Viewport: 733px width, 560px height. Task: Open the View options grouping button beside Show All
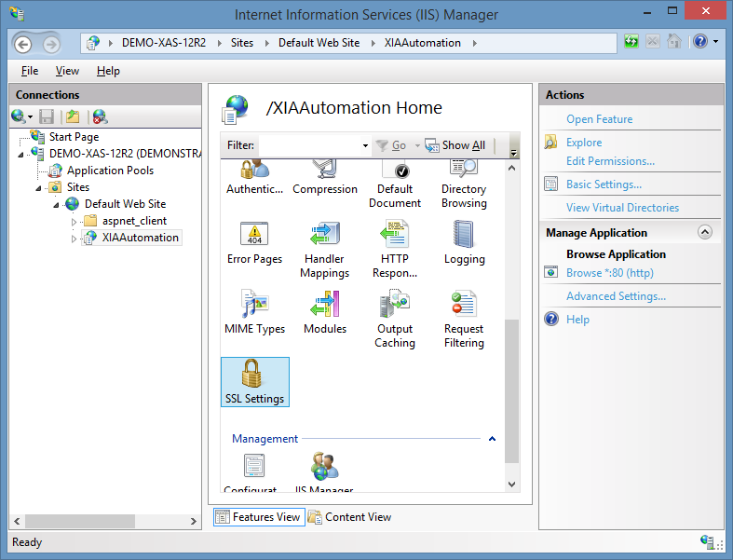(513, 145)
